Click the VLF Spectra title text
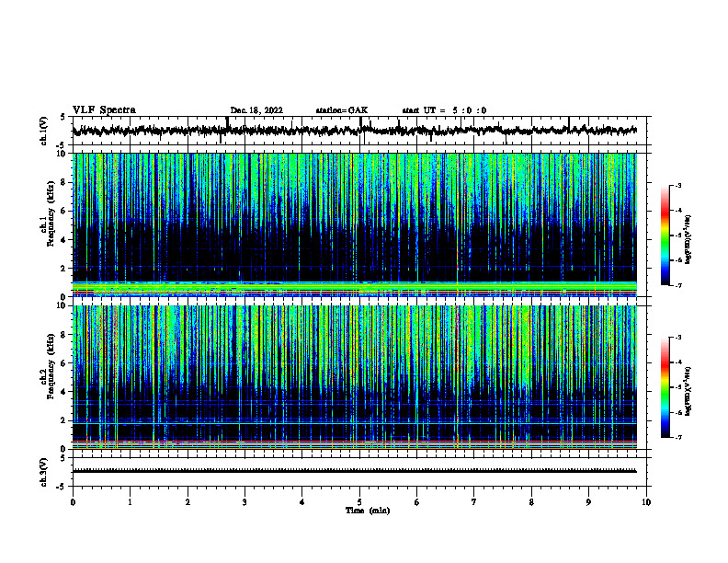This screenshot has width=728, height=563. (x=104, y=110)
